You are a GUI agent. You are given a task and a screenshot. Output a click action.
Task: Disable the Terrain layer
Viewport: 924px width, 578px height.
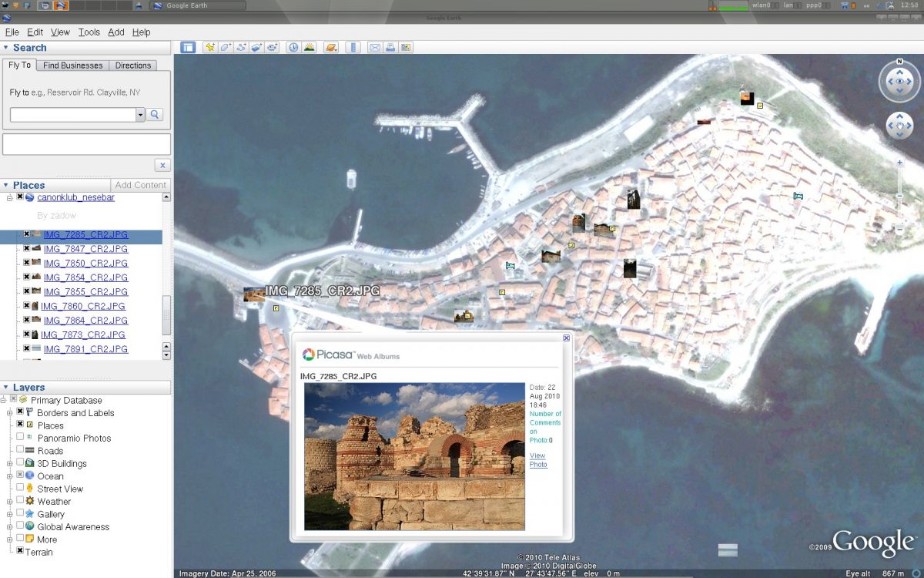[20, 551]
